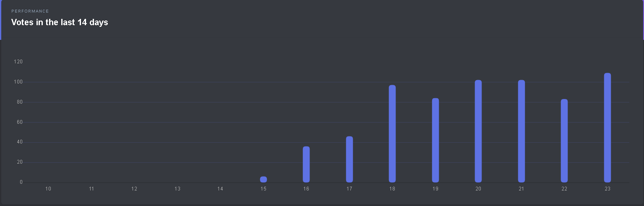Click the y-axis label 100
Screen dimensions: 644x206
(18, 82)
